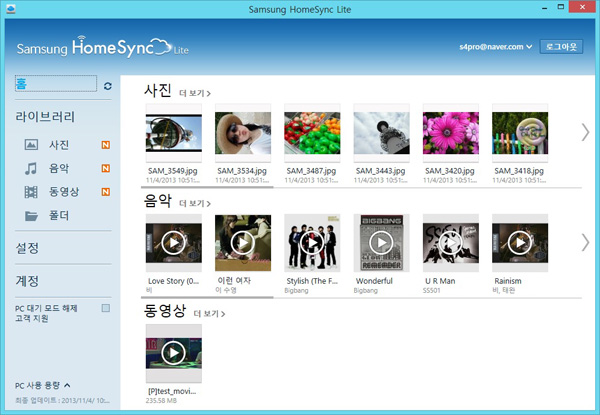This screenshot has width=600, height=415.
Task: Open the s4pro@naver.com account dropdown
Action: [x=497, y=47]
